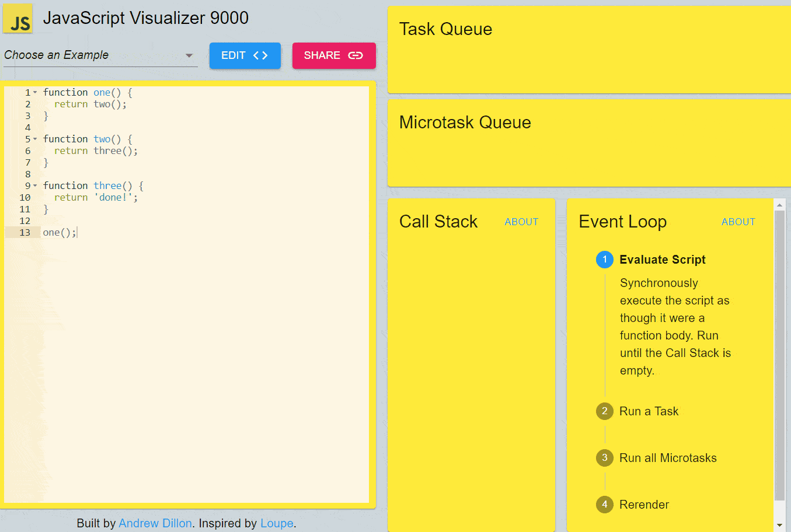
Task: Collapse function two using its fold triangle
Action: 37,139
